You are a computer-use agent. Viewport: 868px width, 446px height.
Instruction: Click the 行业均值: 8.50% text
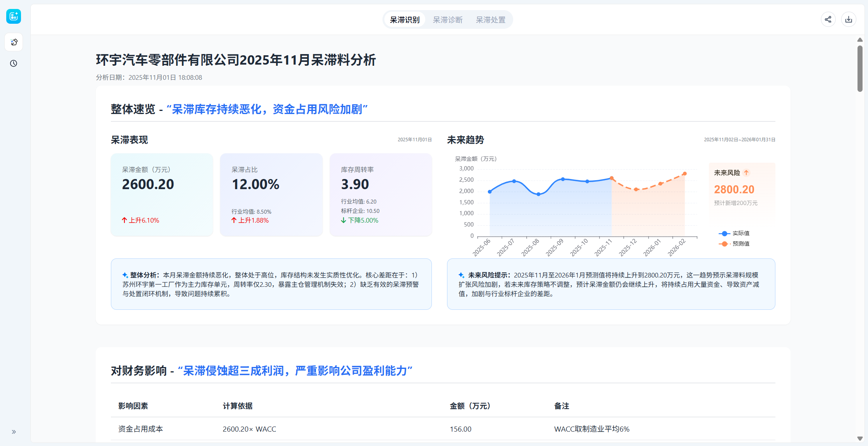pos(251,212)
